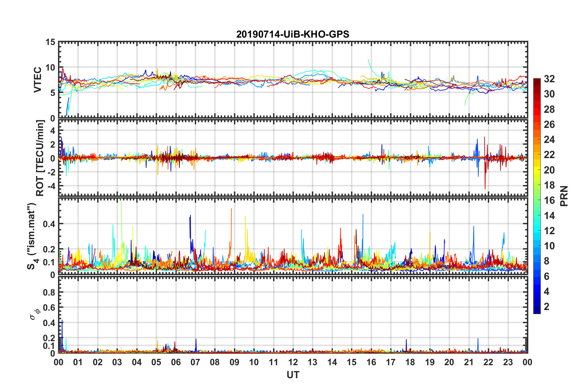Viewport: 586px width, 392px height.
Task: Click the x-axis tick label 02
Action: 98,362
